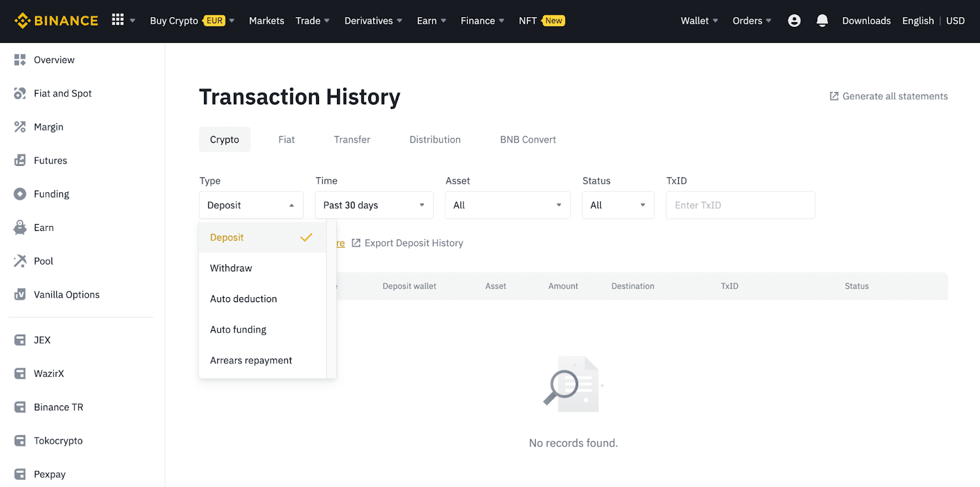The width and height of the screenshot is (980, 487).
Task: Click the Pool pickaxe icon
Action: (20, 261)
